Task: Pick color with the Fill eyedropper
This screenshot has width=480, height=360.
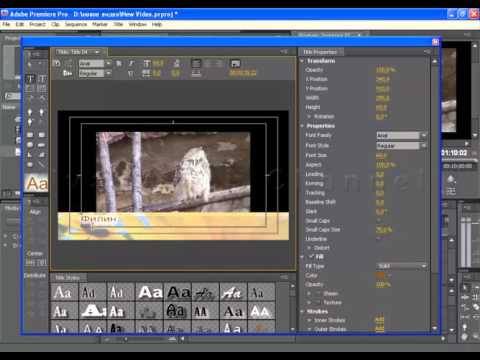Action: (x=389, y=275)
